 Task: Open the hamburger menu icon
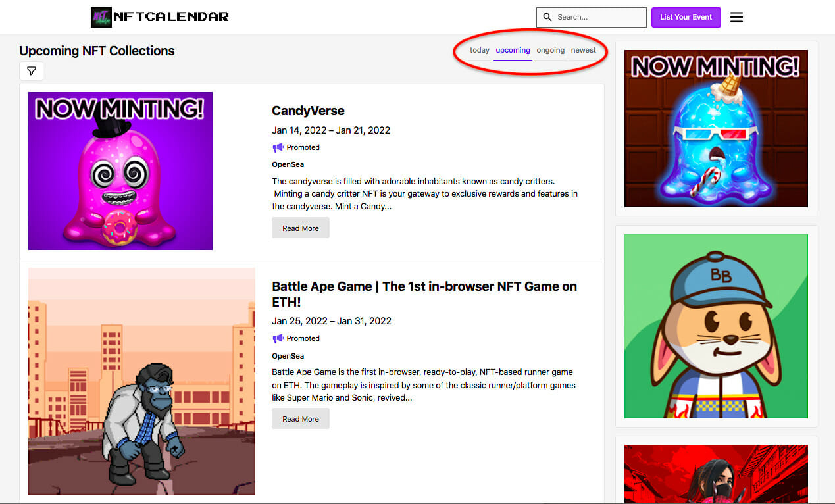pos(736,17)
